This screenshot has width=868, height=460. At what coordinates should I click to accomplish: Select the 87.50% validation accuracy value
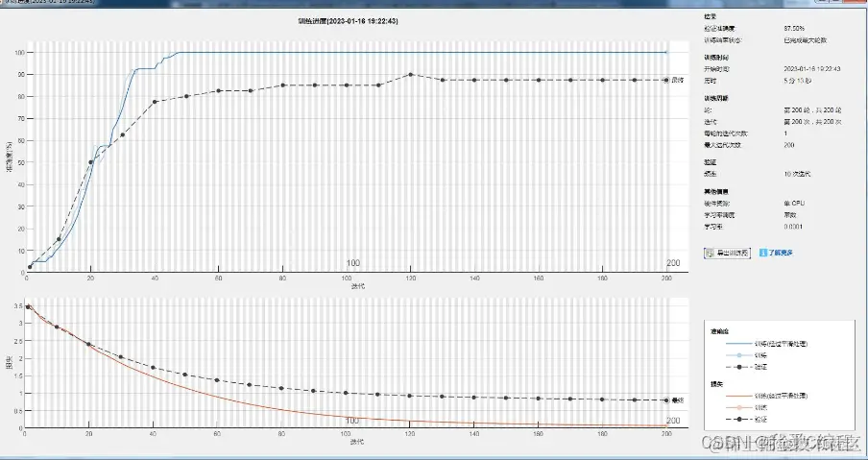coord(794,28)
